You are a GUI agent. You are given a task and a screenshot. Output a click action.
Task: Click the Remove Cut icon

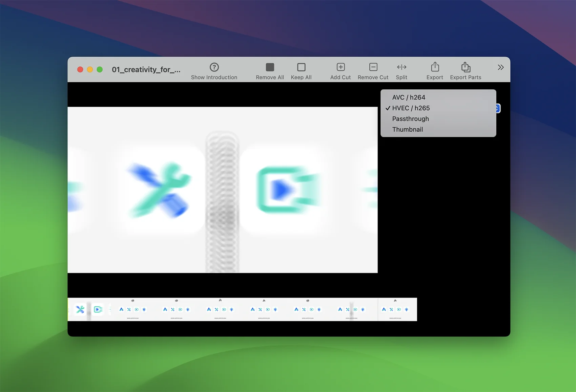[x=373, y=67]
